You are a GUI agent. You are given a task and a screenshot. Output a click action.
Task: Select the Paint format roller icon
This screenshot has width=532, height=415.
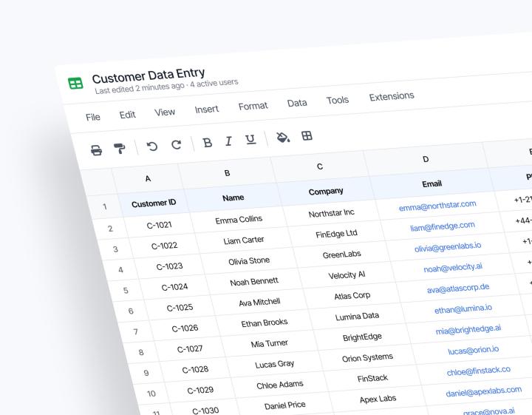[x=120, y=148]
